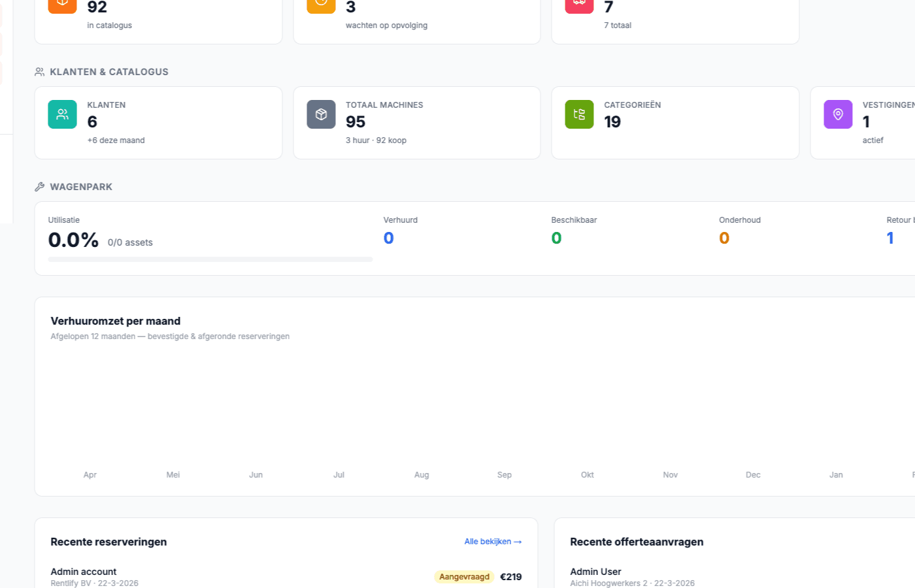
Task: Open 'Alle bekijken' link for recente reserveringen
Action: point(493,542)
